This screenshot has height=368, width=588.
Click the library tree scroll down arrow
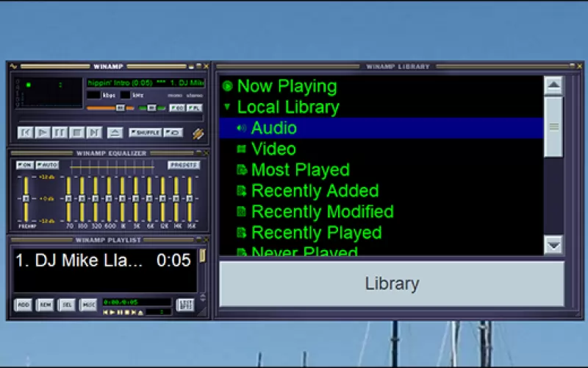click(x=553, y=245)
